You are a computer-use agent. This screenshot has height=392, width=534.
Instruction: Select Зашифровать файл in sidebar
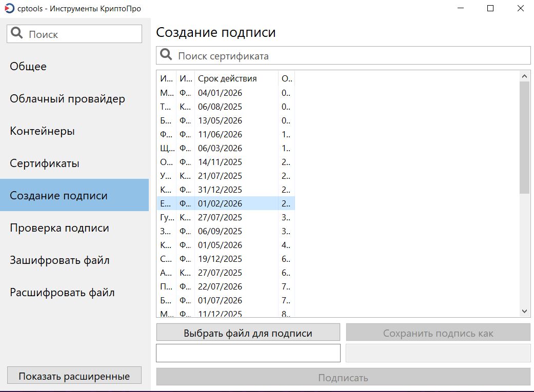60,260
